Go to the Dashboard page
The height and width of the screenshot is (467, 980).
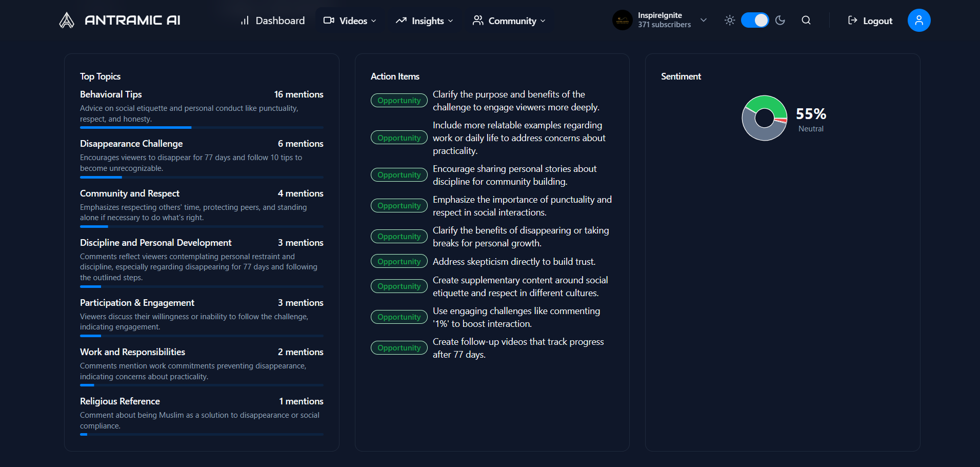(x=279, y=21)
